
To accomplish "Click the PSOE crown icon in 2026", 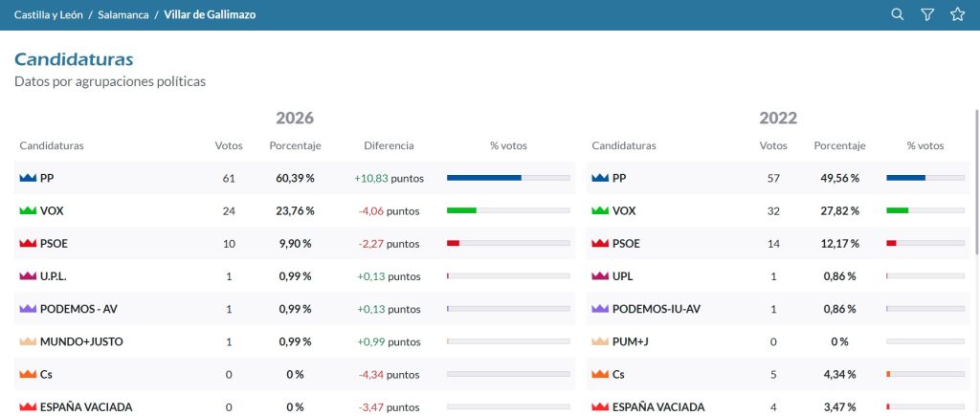I will [x=28, y=244].
